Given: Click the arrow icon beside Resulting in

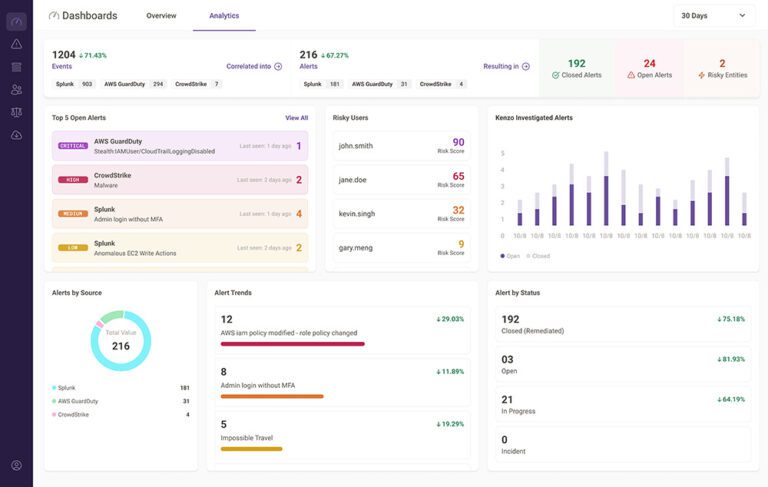Looking at the screenshot, I should click(526, 66).
